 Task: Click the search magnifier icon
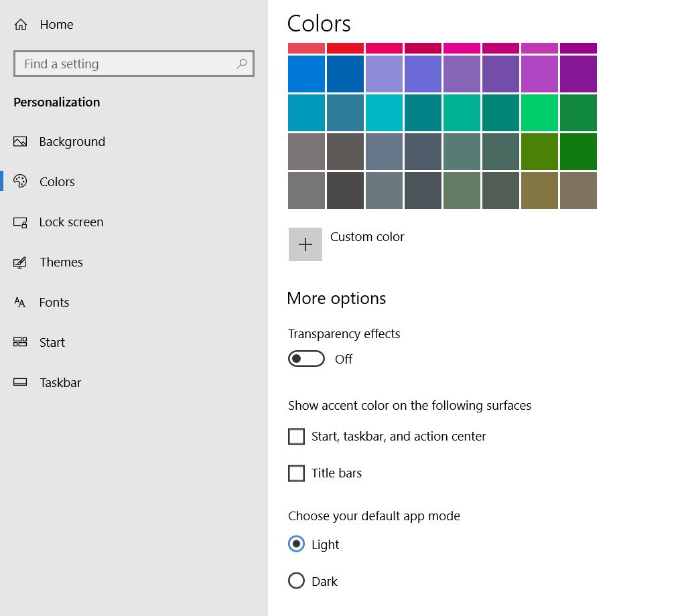[x=242, y=64]
